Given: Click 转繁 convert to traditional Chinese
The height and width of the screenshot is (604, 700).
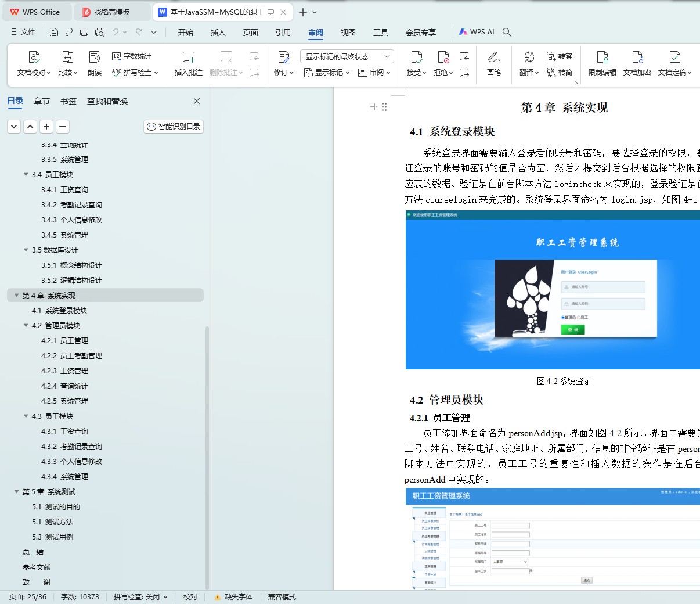Looking at the screenshot, I should [560, 56].
